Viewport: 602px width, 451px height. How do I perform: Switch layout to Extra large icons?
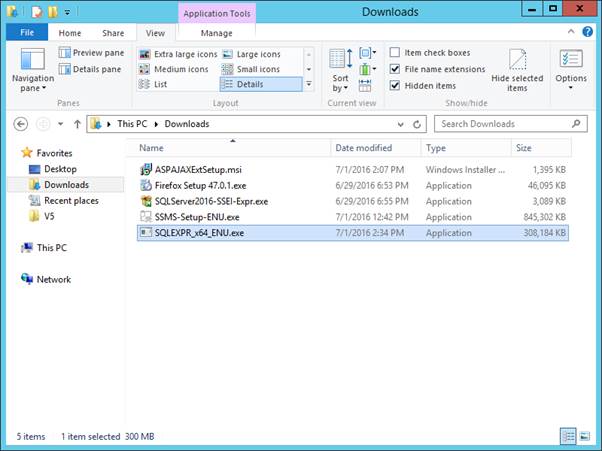[178, 54]
